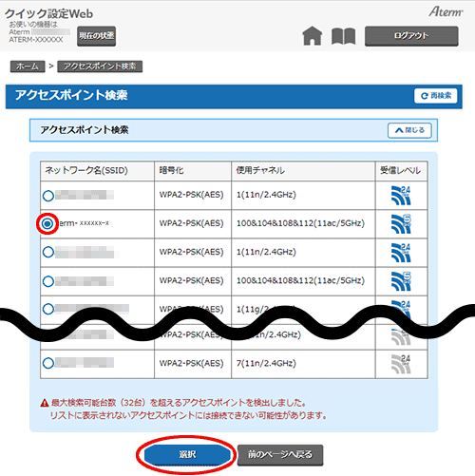Click the third row's 2.4GHz signal icon
Screen dimensions: 475x476
[401, 253]
